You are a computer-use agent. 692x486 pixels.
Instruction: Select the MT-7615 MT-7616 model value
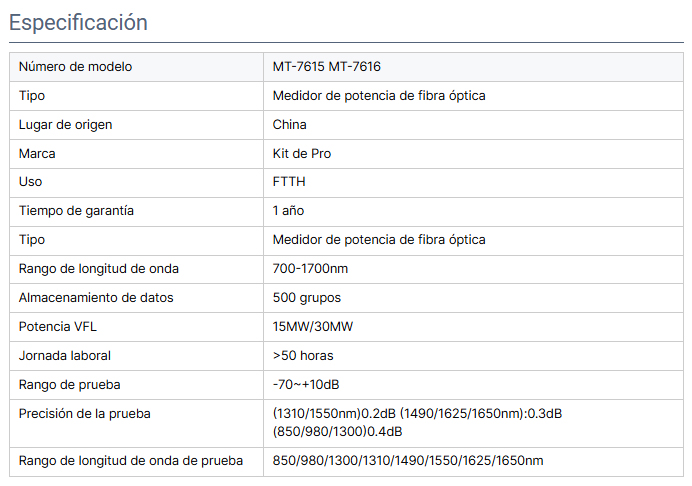[x=327, y=67]
